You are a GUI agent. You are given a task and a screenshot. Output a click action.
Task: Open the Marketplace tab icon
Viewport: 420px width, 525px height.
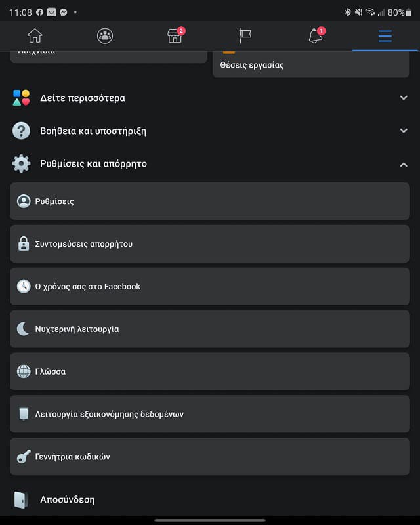pyautogui.click(x=175, y=36)
